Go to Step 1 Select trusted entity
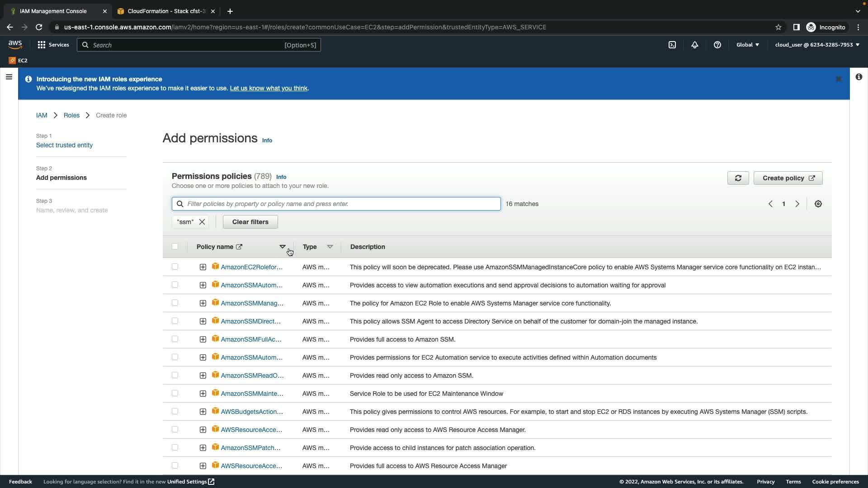The image size is (868, 488). [64, 145]
